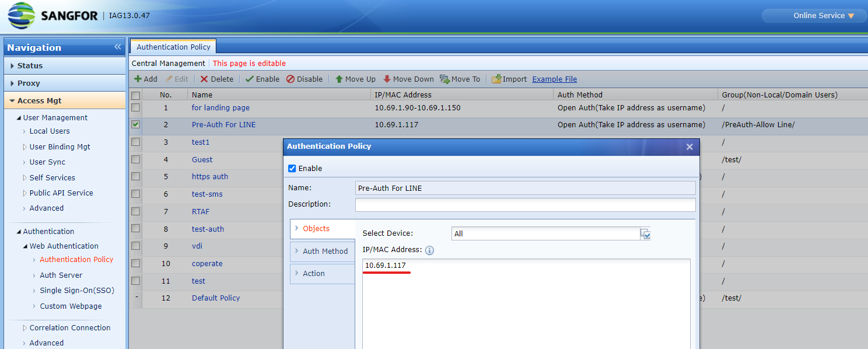This screenshot has height=349, width=868.
Task: Open Advanced under User Management
Action: click(x=47, y=208)
